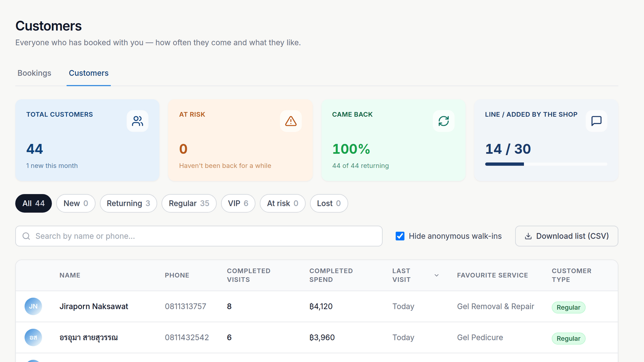644x362 pixels.
Task: Click spend amount ฿4,120
Action: click(x=321, y=306)
